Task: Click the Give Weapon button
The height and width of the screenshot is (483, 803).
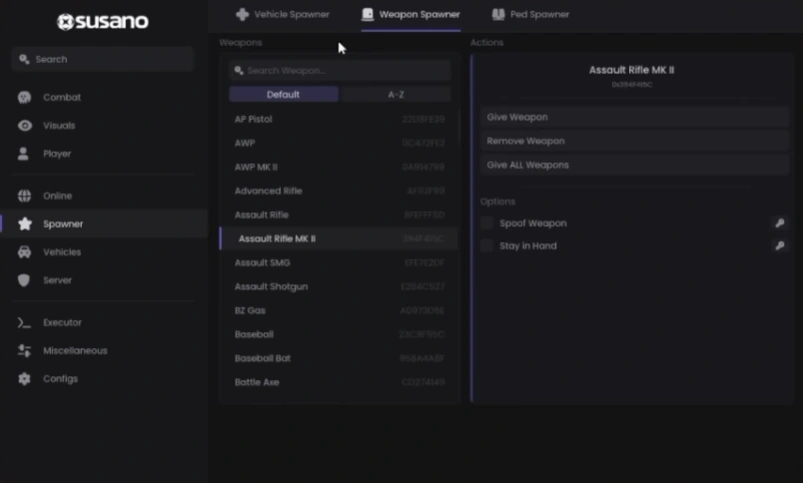Action: [x=635, y=117]
